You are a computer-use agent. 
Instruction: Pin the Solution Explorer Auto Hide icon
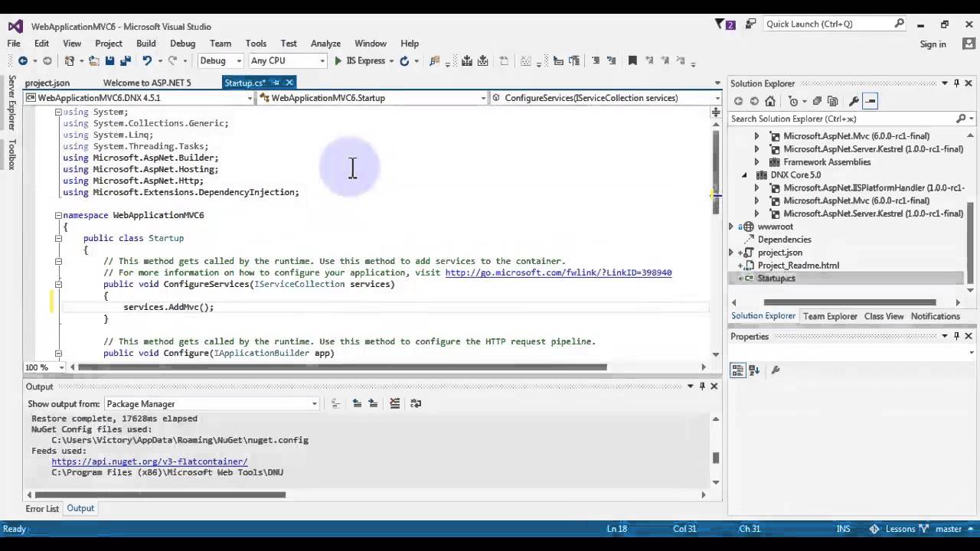(956, 83)
